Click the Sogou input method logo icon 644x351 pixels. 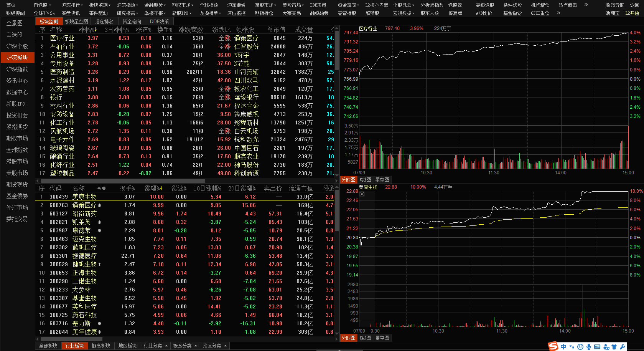point(553,346)
